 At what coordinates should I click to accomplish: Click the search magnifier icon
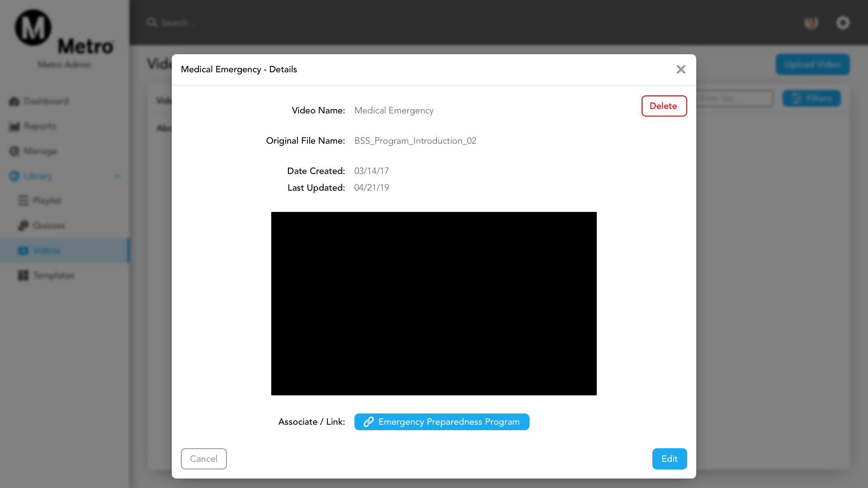click(152, 22)
